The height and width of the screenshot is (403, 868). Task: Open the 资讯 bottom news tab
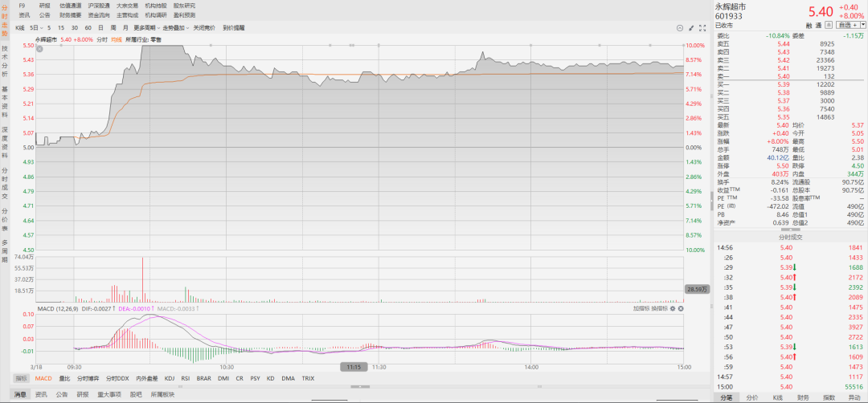coord(41,395)
